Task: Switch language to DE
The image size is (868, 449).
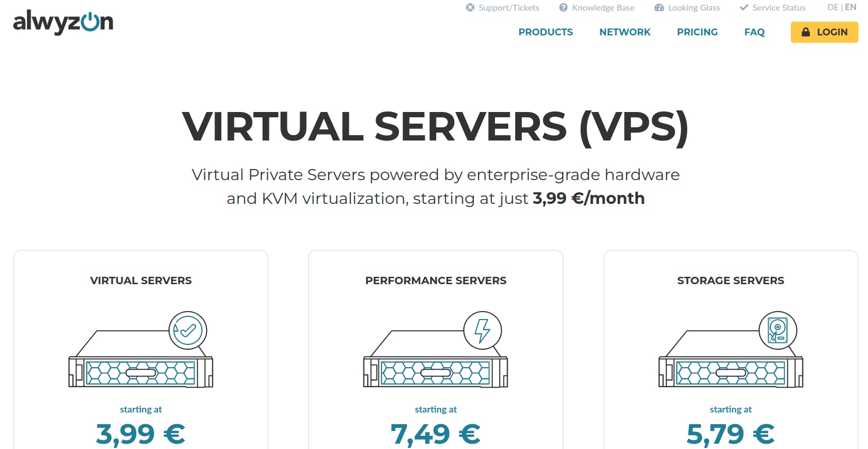Action: pyautogui.click(x=833, y=7)
